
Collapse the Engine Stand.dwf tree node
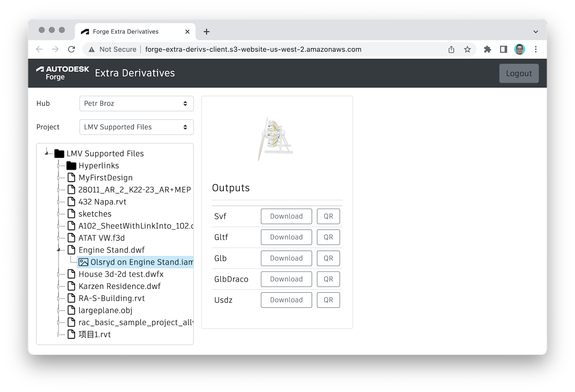[59, 250]
